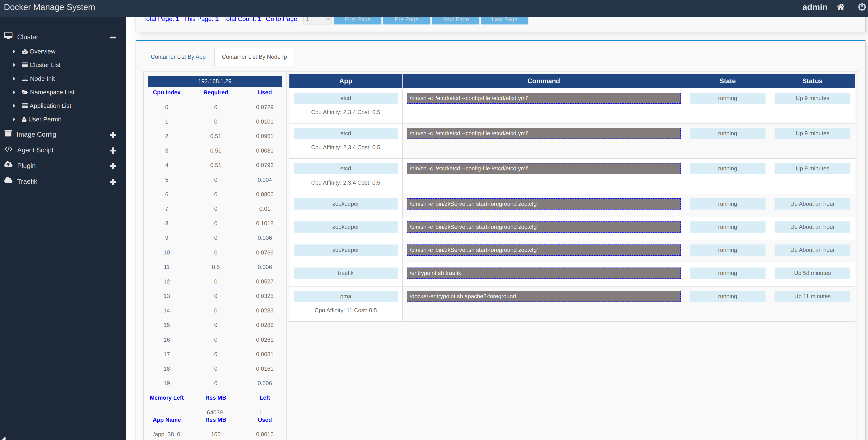Click the Plugin cloud upload icon

click(8, 165)
